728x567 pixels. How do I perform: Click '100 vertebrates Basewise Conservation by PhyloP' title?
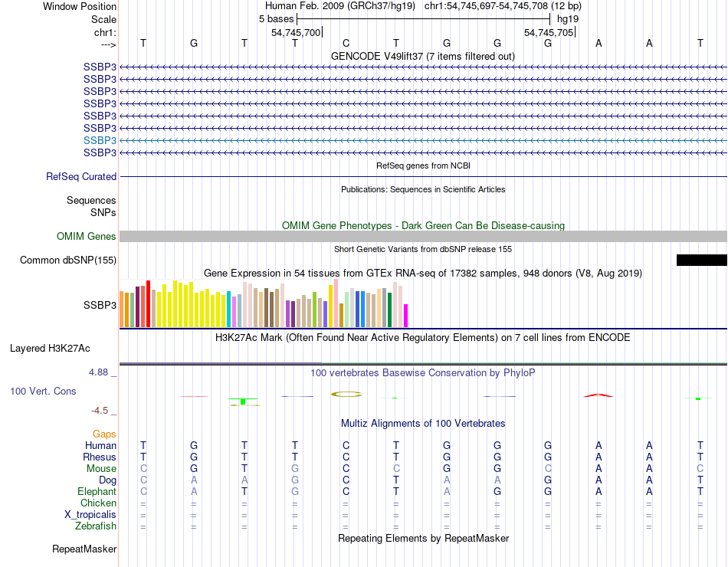[x=423, y=372]
